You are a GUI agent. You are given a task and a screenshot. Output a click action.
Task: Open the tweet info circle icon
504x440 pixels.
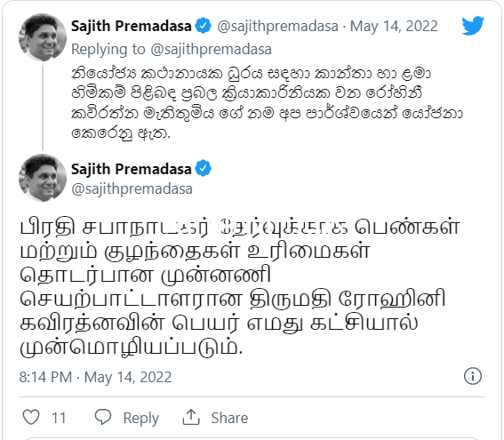coord(473,376)
